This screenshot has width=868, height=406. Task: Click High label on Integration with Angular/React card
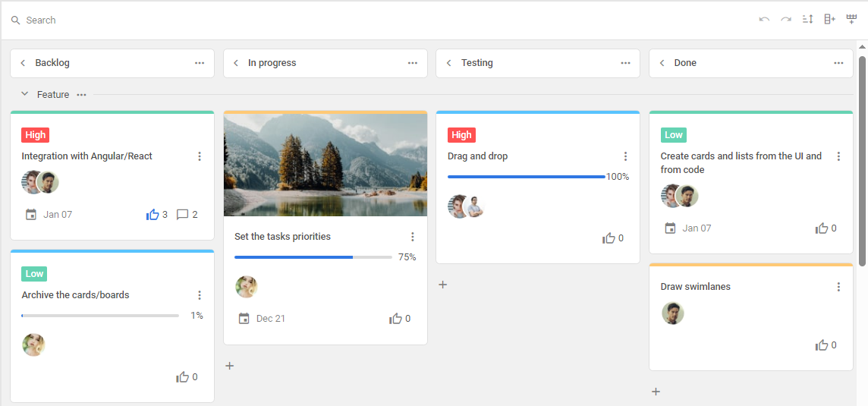[x=36, y=135]
